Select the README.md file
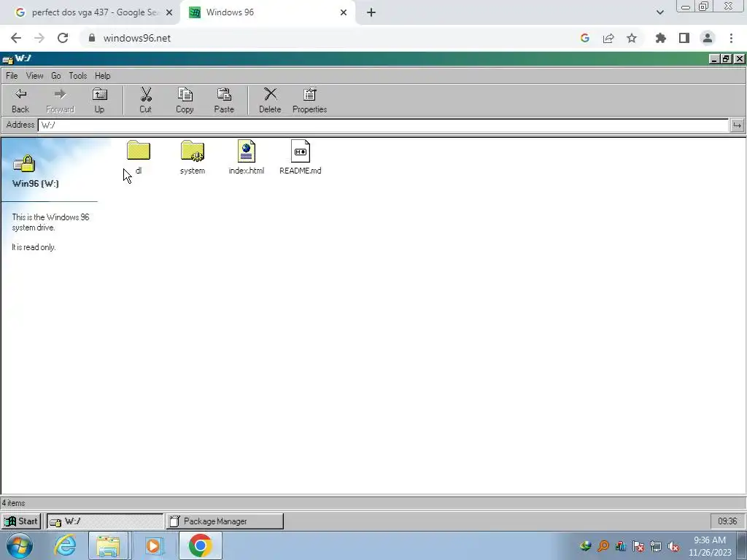The image size is (747, 560). [300, 157]
